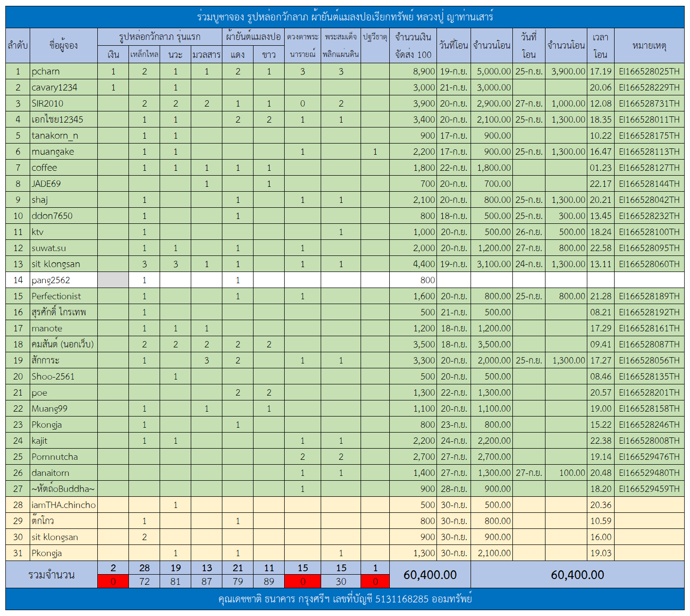Click the 'Perfectionist' name cell
The width and height of the screenshot is (690, 616).
tap(64, 296)
